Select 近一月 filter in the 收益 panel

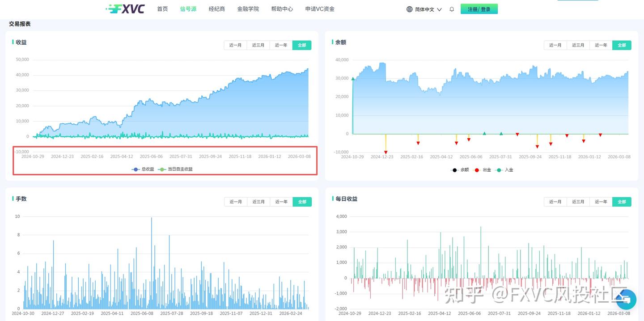point(236,45)
